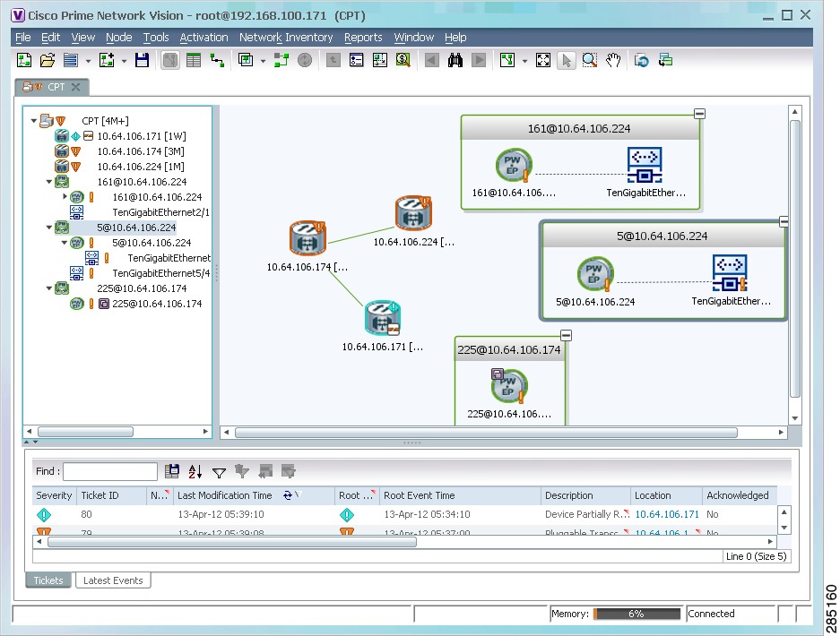
Task: Close the CPT map tab
Action: point(76,87)
